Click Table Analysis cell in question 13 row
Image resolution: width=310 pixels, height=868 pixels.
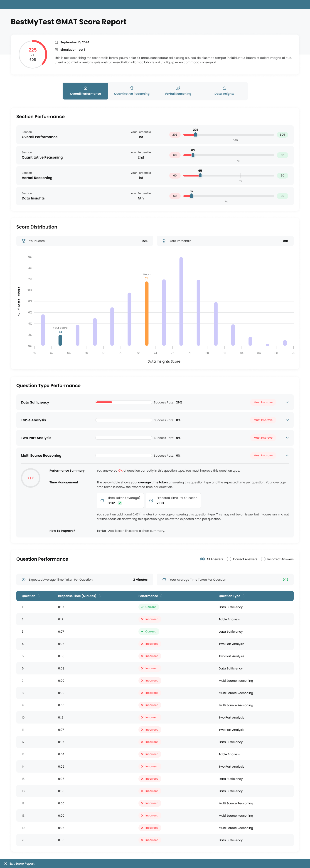click(x=229, y=754)
